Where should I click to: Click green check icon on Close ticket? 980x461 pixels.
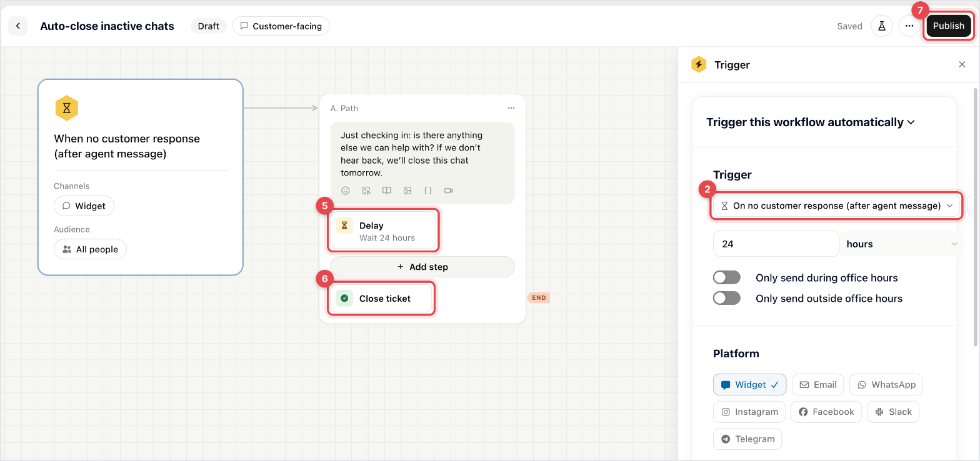click(344, 299)
